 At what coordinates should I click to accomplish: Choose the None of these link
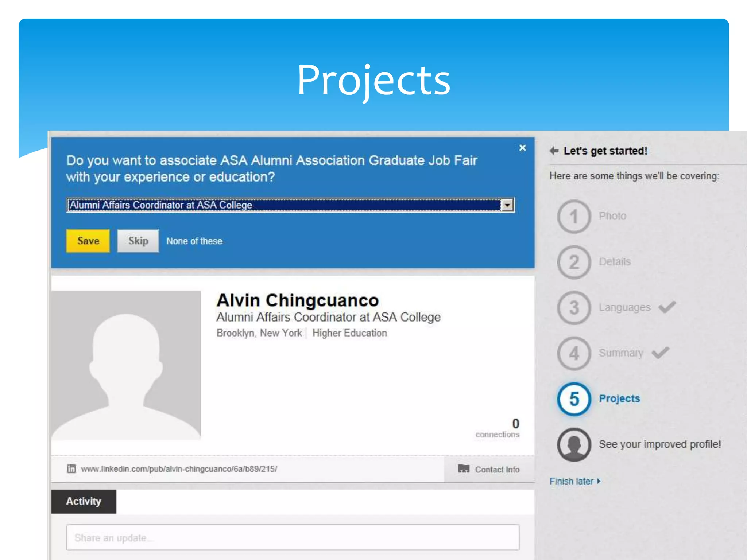pyautogui.click(x=194, y=241)
